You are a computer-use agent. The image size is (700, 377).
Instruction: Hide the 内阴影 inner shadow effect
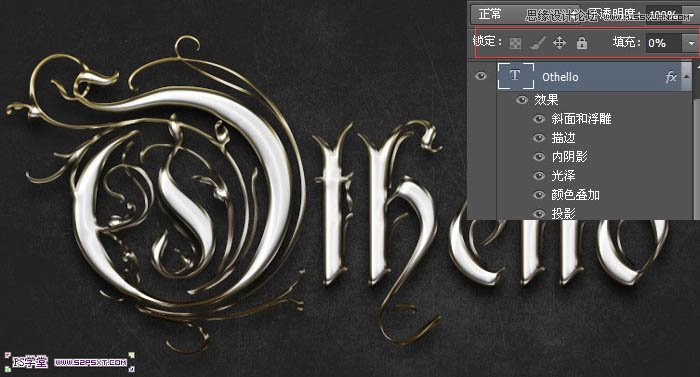[539, 157]
